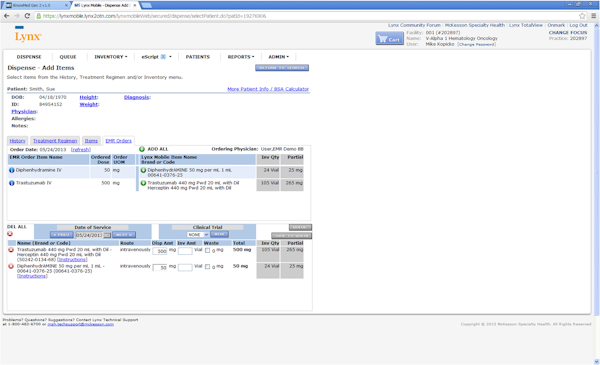Click Next date of service button
Viewport: 600px width, 365px height.
(x=124, y=235)
